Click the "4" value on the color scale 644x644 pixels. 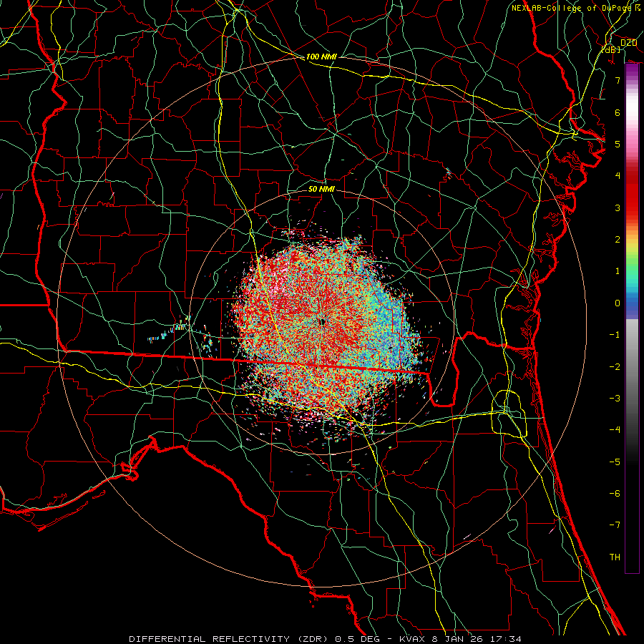[x=618, y=176]
